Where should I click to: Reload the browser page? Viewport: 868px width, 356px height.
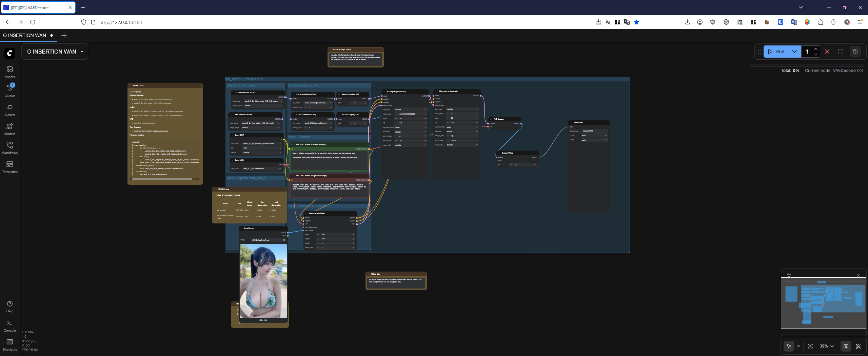tap(33, 22)
